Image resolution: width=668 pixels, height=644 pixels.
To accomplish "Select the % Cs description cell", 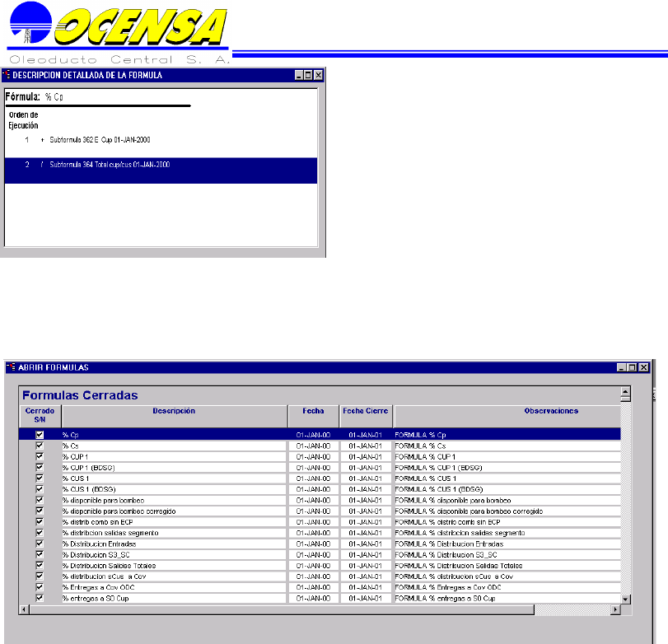I will pyautogui.click(x=175, y=446).
